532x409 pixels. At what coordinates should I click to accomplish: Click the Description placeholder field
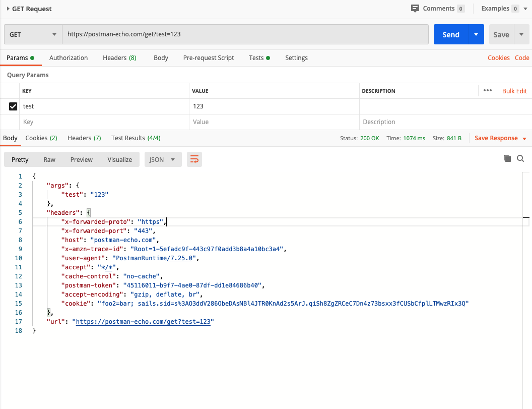coord(445,122)
